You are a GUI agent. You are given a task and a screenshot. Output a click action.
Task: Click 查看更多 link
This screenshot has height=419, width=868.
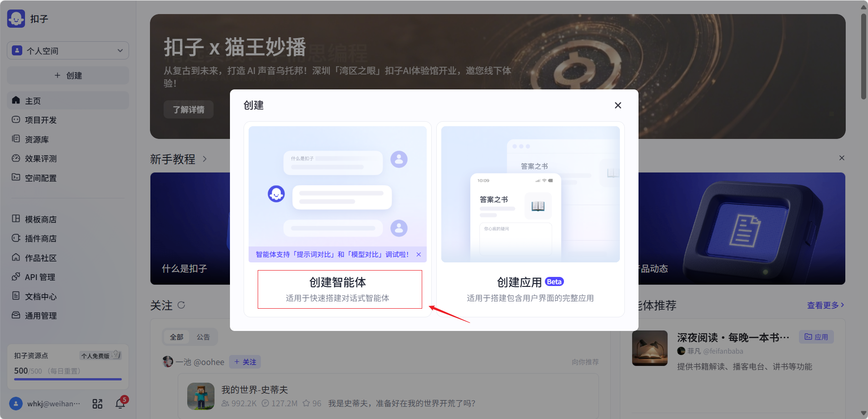click(x=825, y=305)
